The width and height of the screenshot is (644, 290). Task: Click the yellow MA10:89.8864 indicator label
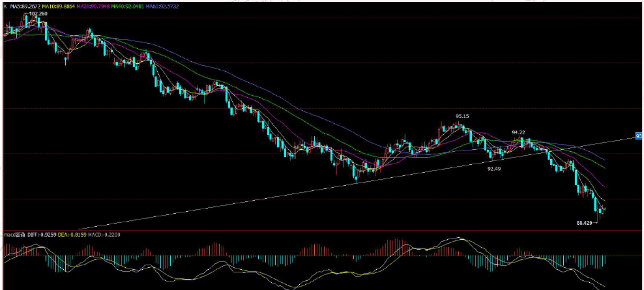pos(58,7)
